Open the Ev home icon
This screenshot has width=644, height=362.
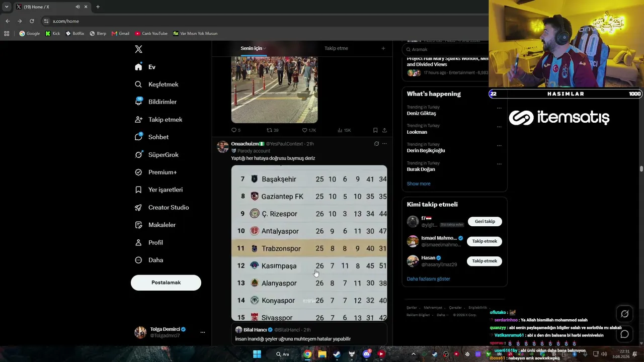(138, 67)
